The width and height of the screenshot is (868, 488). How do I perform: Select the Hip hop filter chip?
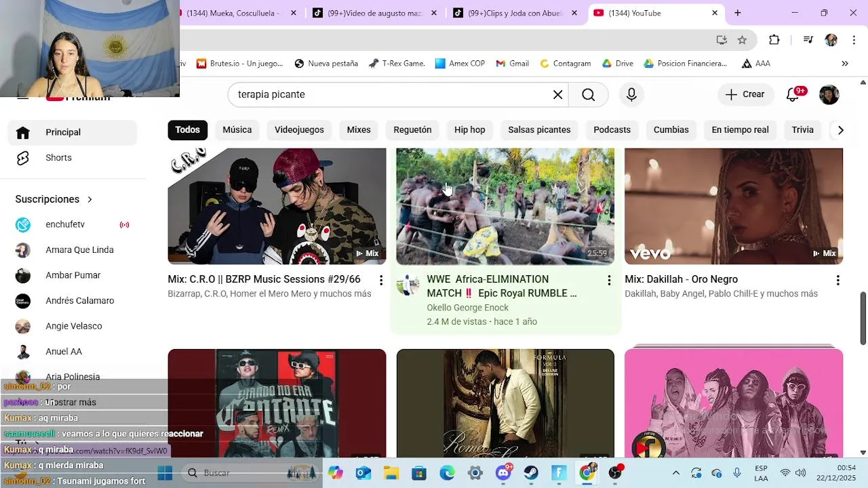pos(470,129)
